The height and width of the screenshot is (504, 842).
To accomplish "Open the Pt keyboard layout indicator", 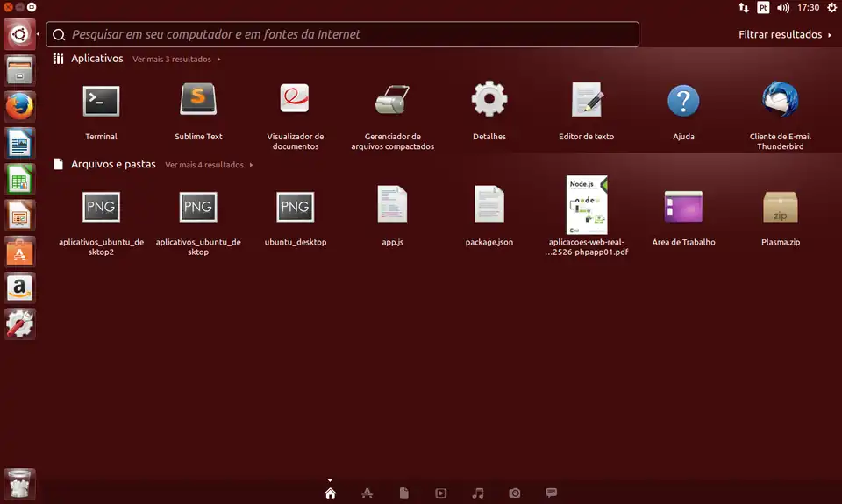I will (x=763, y=8).
